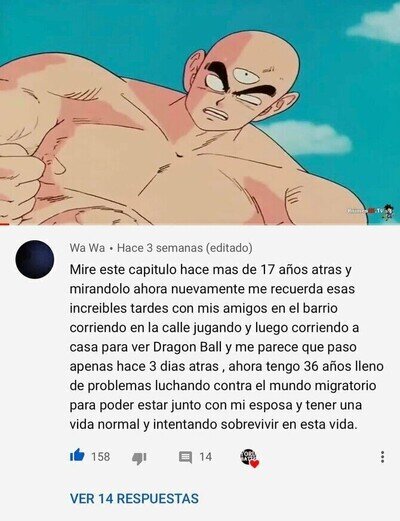Screen dimensions: 400x521
Task: Dislike the comment with thumbs-down icon
Action: point(139,458)
